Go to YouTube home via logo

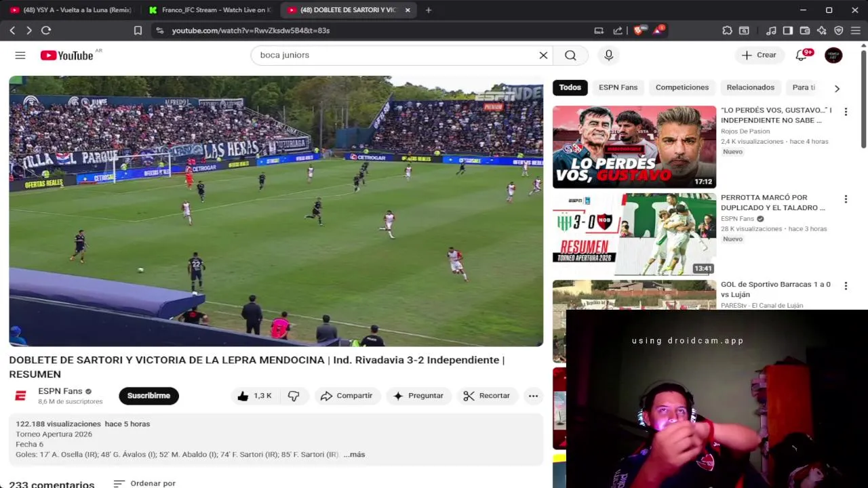coord(66,56)
